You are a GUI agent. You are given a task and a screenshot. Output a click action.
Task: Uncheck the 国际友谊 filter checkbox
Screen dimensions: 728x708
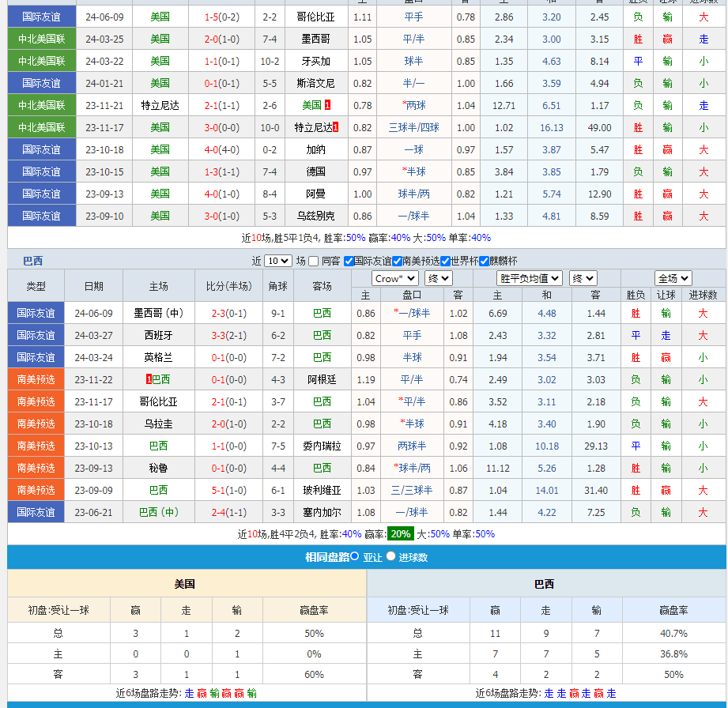(x=349, y=262)
